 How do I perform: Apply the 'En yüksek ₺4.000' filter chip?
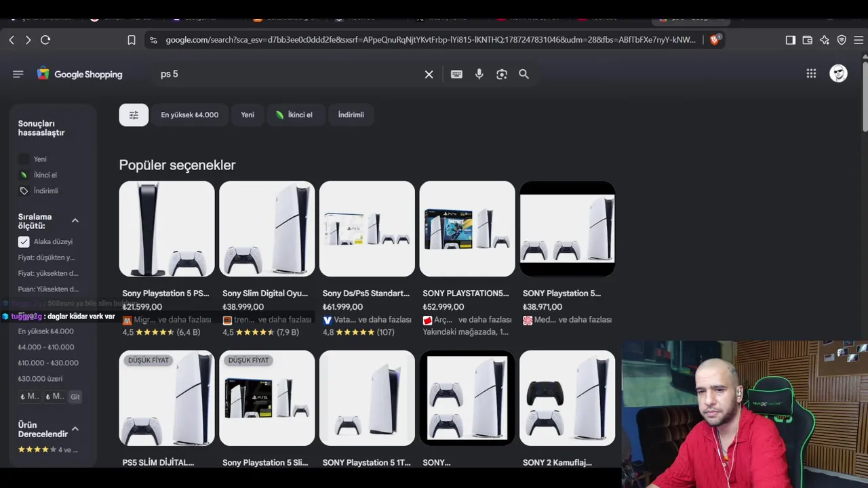coord(190,115)
